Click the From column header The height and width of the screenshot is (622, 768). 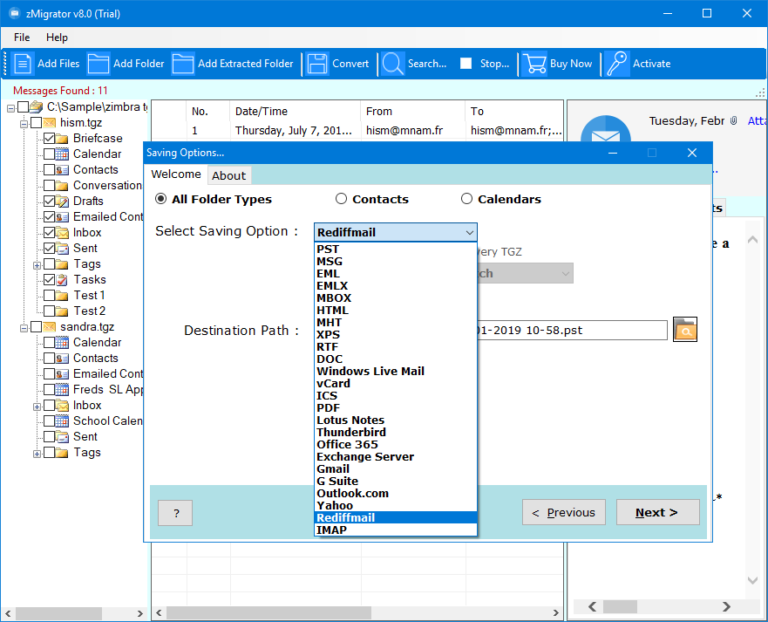[412, 112]
